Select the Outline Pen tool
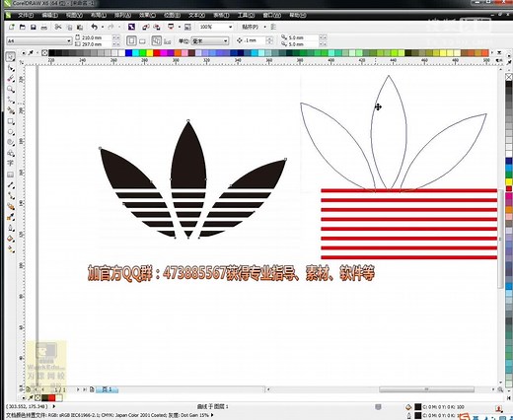This screenshot has height=420, width=513. click(x=11, y=228)
